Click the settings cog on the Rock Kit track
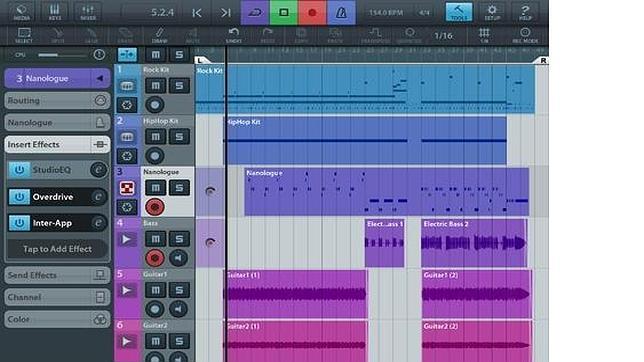The height and width of the screenshot is (362, 644). pyautogui.click(x=127, y=105)
